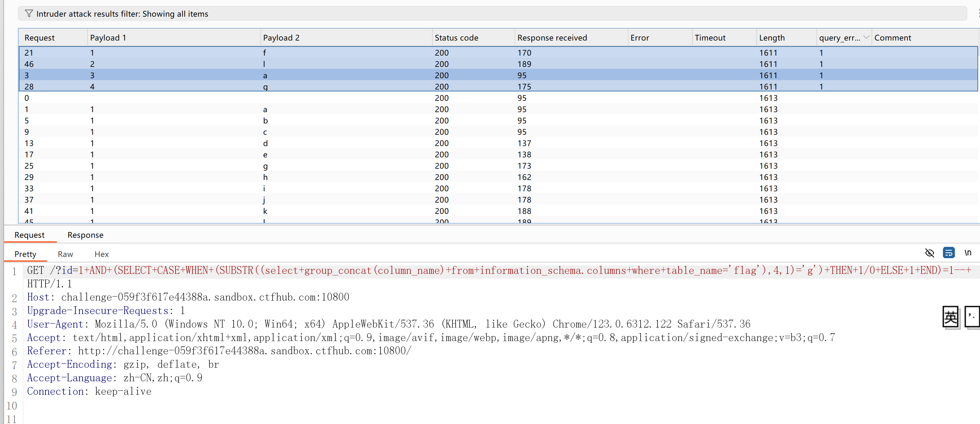The width and height of the screenshot is (980, 424).
Task: Sort by the Payload 2 column header
Action: [x=346, y=38]
